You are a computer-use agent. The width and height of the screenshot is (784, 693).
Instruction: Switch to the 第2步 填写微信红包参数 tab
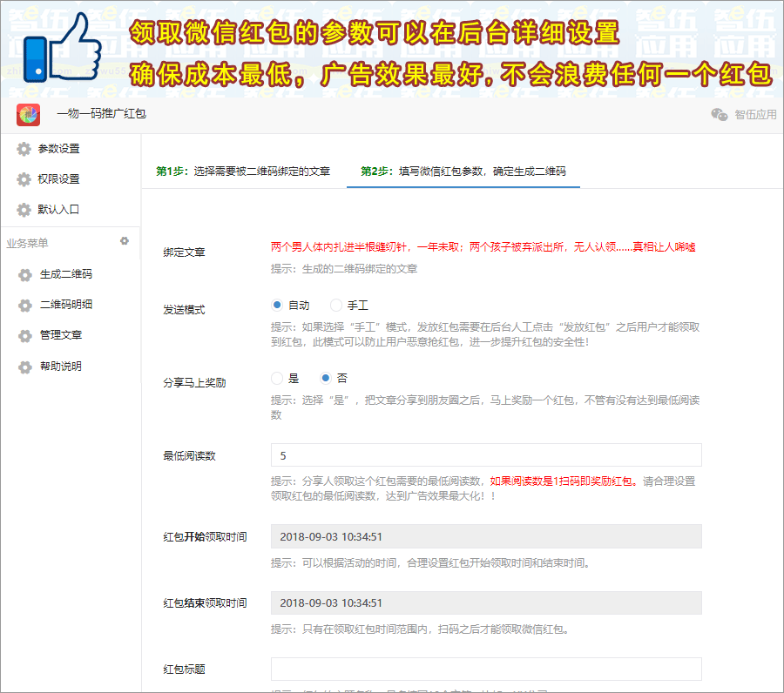click(463, 172)
